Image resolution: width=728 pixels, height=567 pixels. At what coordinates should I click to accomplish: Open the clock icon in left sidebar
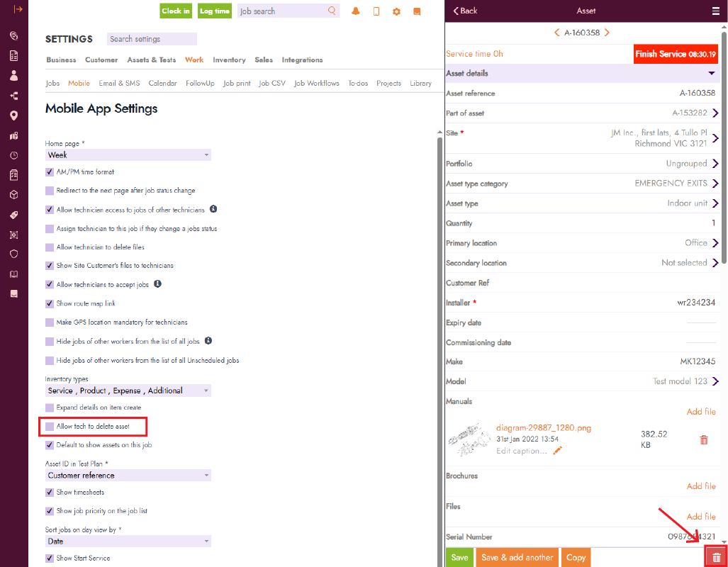coord(14,155)
